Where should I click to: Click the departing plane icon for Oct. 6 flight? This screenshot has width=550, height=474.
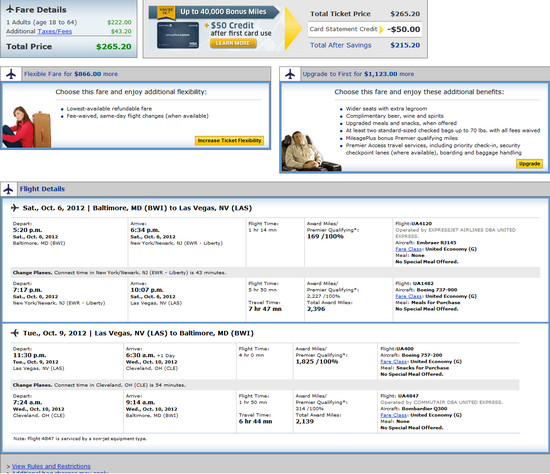(15, 208)
